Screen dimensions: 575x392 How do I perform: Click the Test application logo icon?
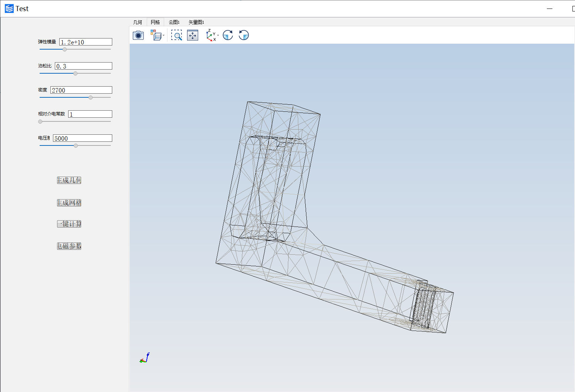9,9
